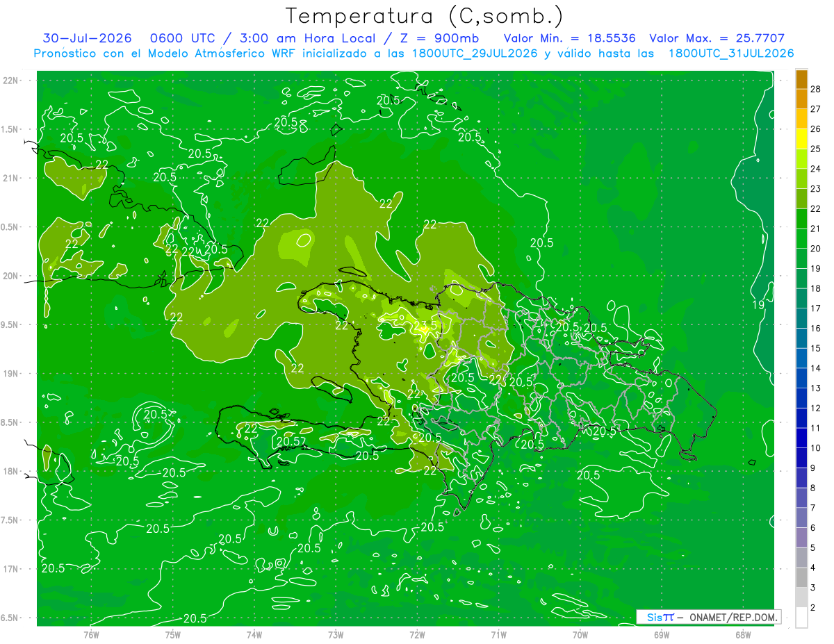
Task: Pick the colorbar swatch between 27 and 28
Action: click(x=801, y=99)
